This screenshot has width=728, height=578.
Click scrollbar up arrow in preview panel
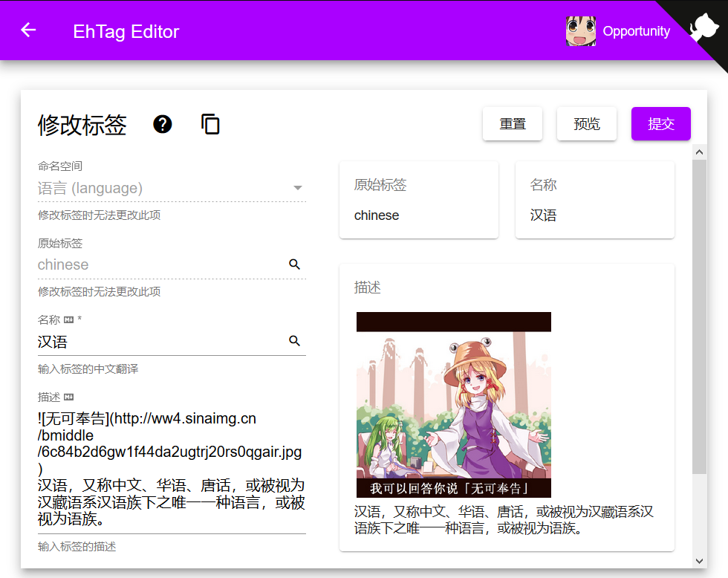point(699,152)
